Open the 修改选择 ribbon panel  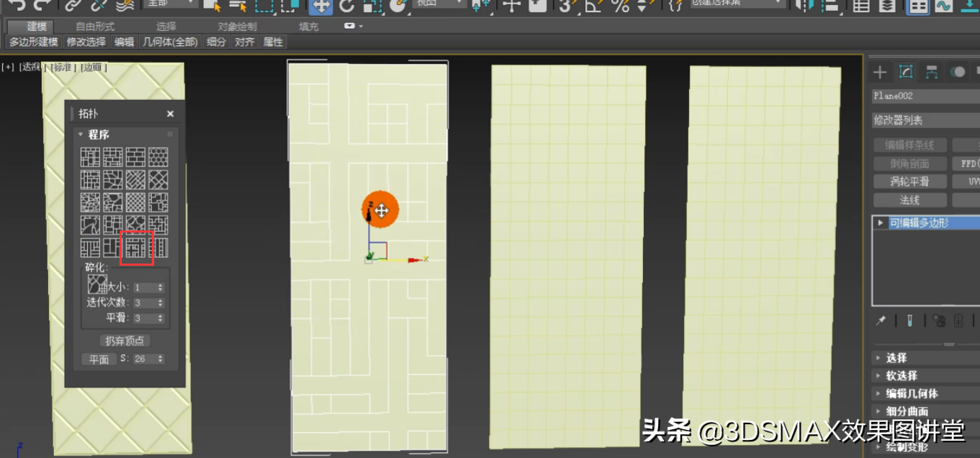[x=86, y=42]
